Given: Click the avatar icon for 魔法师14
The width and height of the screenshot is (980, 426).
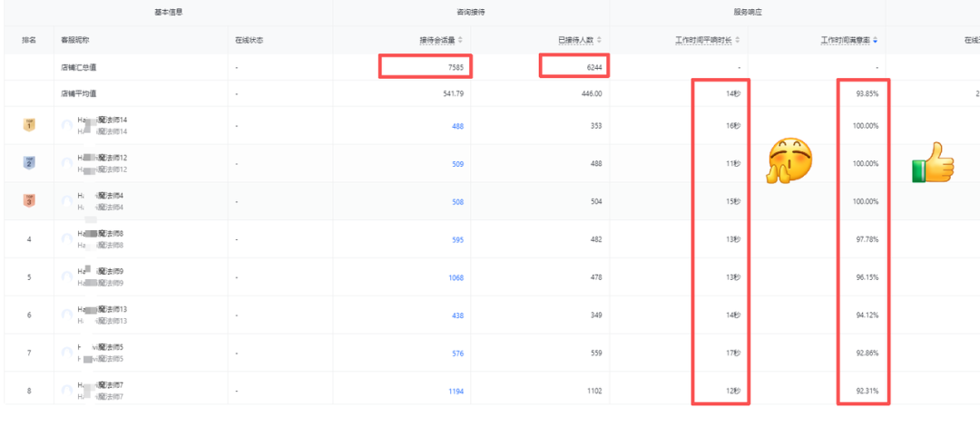Looking at the screenshot, I should click(x=67, y=126).
